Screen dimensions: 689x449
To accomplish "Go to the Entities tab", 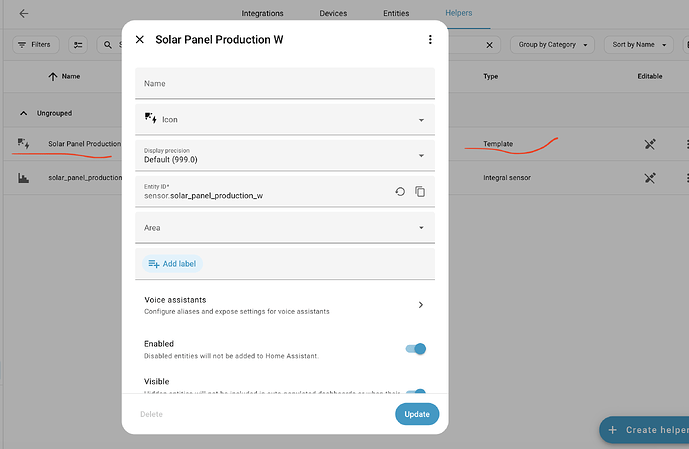I will click(x=395, y=14).
